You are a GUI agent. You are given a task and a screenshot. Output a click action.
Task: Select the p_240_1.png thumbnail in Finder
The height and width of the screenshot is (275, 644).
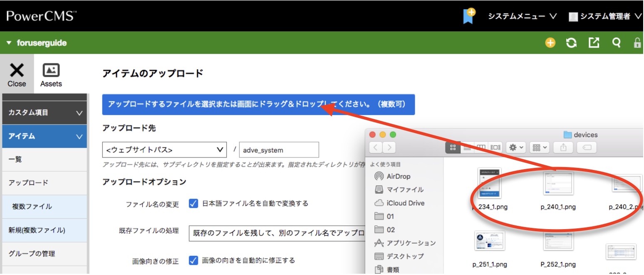(x=558, y=183)
